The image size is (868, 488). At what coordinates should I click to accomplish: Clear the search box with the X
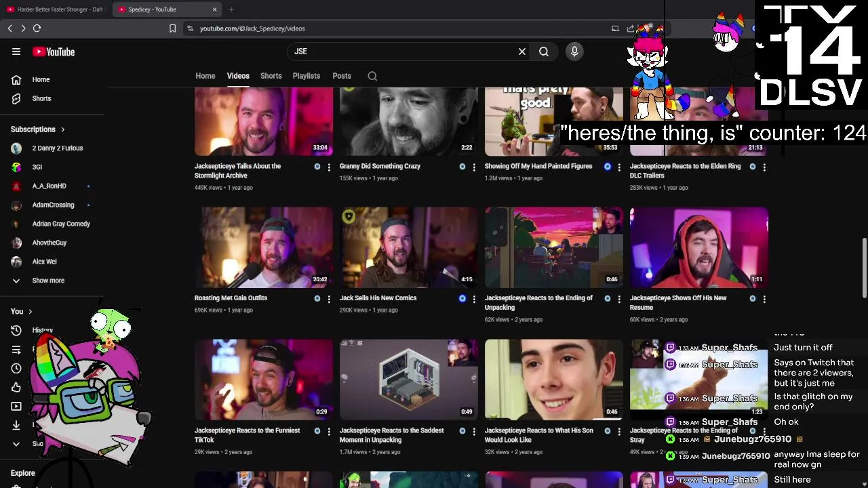pyautogui.click(x=522, y=52)
